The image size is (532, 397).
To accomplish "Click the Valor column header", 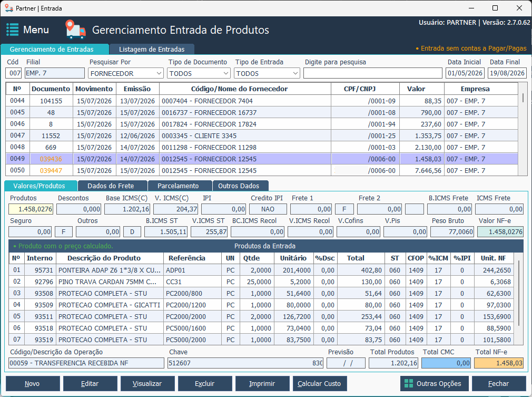I will tap(422, 89).
